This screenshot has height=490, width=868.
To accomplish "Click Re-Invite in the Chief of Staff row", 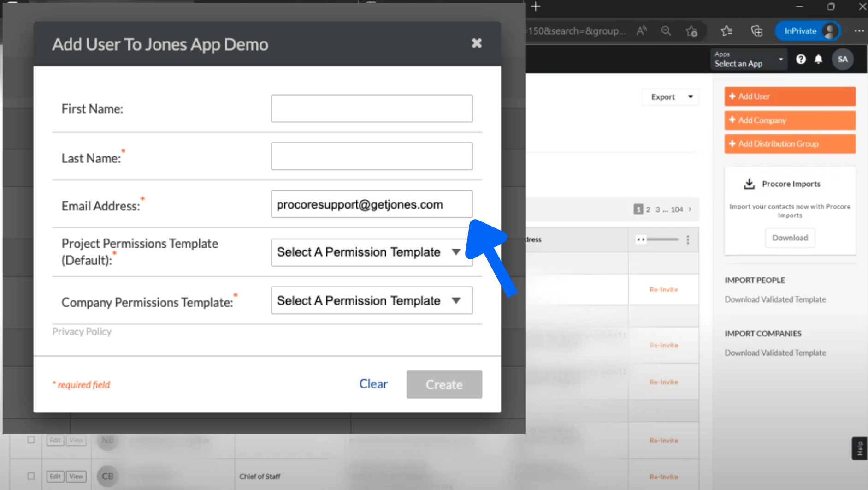I will (663, 477).
